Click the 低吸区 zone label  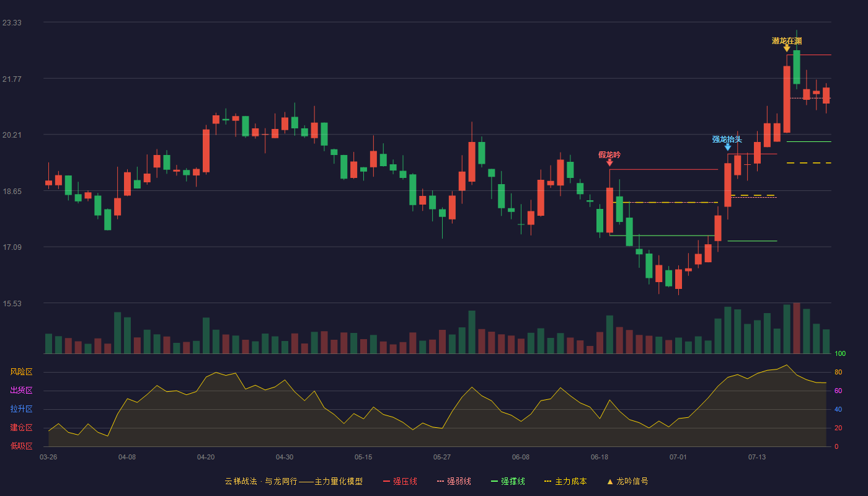(x=21, y=446)
